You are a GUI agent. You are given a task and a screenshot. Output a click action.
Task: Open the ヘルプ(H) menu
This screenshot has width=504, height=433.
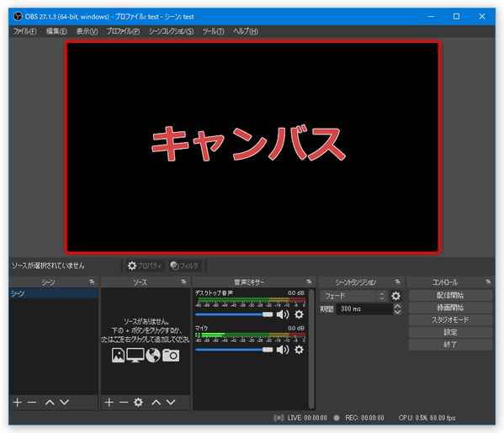(x=246, y=31)
